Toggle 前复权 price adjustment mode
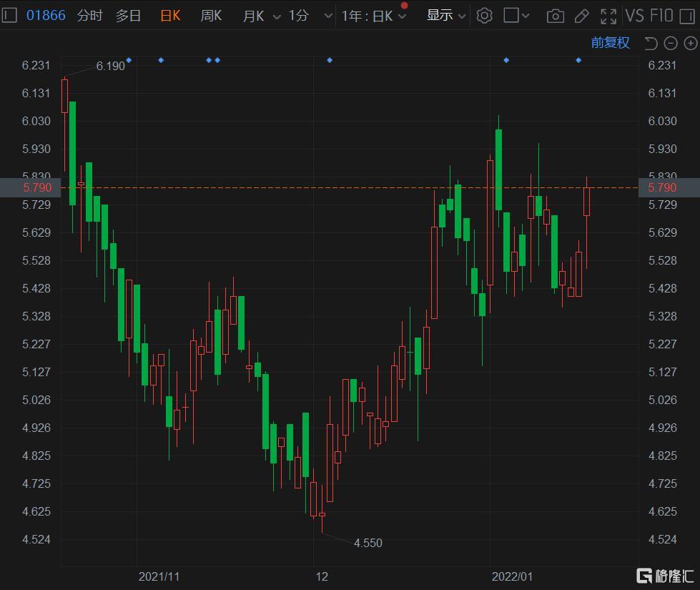This screenshot has width=700, height=590. click(x=610, y=43)
